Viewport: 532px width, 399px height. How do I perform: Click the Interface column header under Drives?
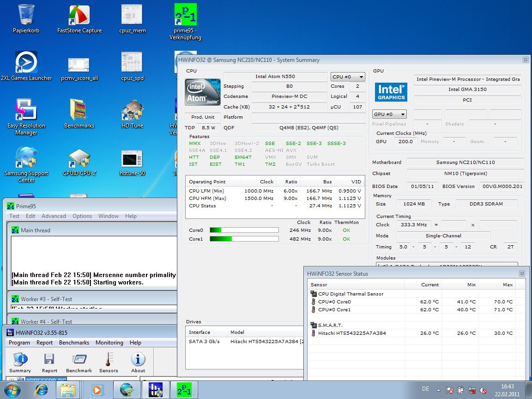pos(206,332)
